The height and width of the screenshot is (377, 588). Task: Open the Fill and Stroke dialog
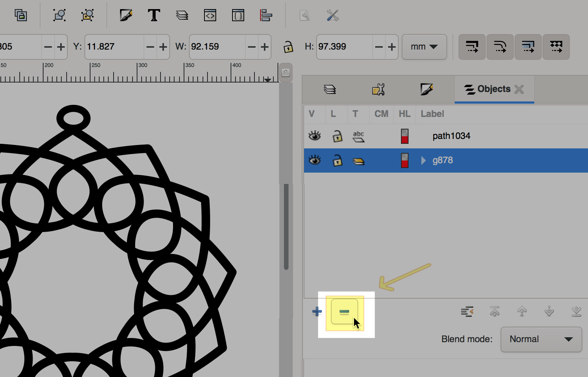pos(126,16)
